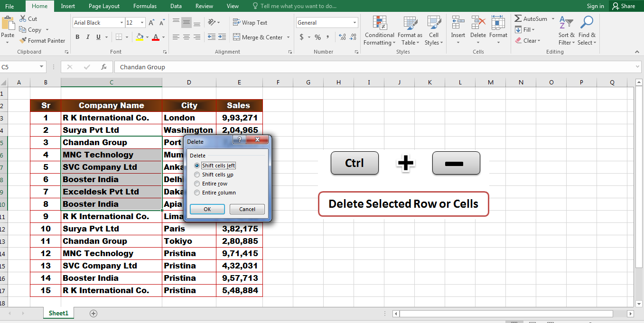644x323 pixels.
Task: Click OK in the Delete dialog
Action: 207,209
